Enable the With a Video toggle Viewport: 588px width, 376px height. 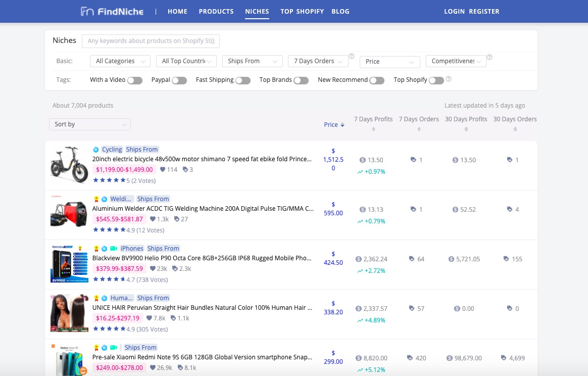pyautogui.click(x=135, y=80)
